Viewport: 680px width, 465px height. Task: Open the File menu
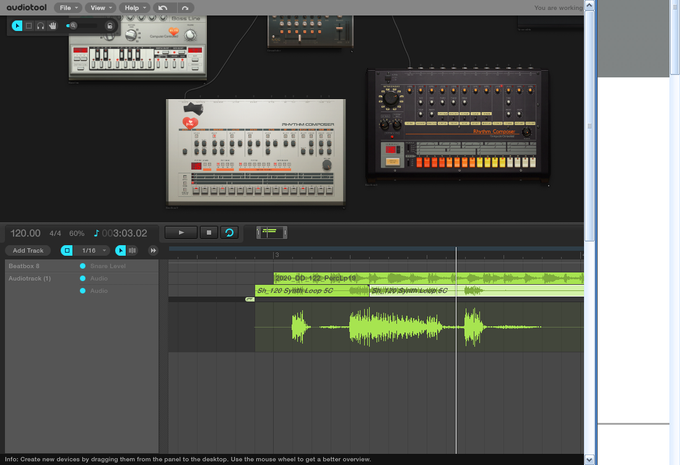[x=68, y=8]
